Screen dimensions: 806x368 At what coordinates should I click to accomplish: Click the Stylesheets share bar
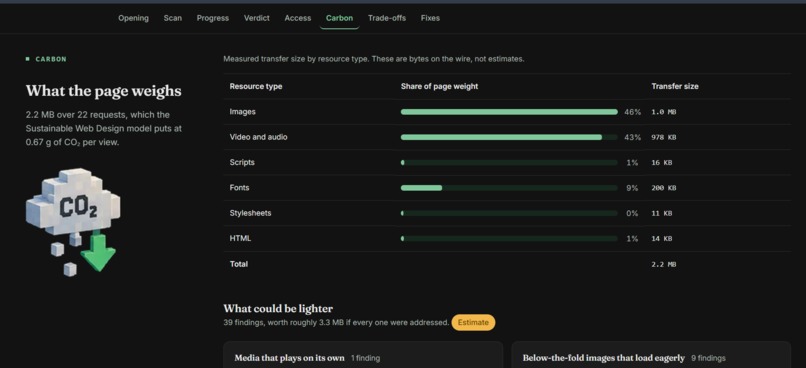coord(509,213)
